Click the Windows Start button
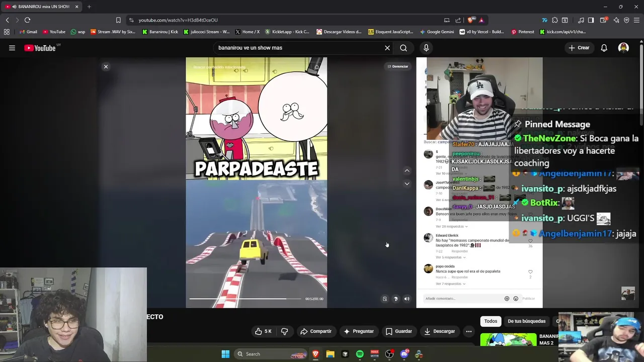This screenshot has width=644, height=362. coord(225,354)
